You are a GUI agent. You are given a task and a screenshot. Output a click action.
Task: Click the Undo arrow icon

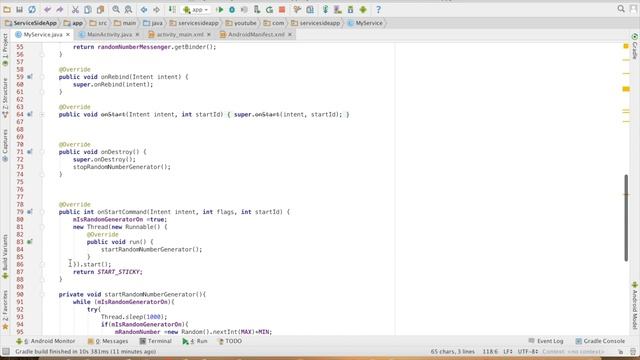48,9
